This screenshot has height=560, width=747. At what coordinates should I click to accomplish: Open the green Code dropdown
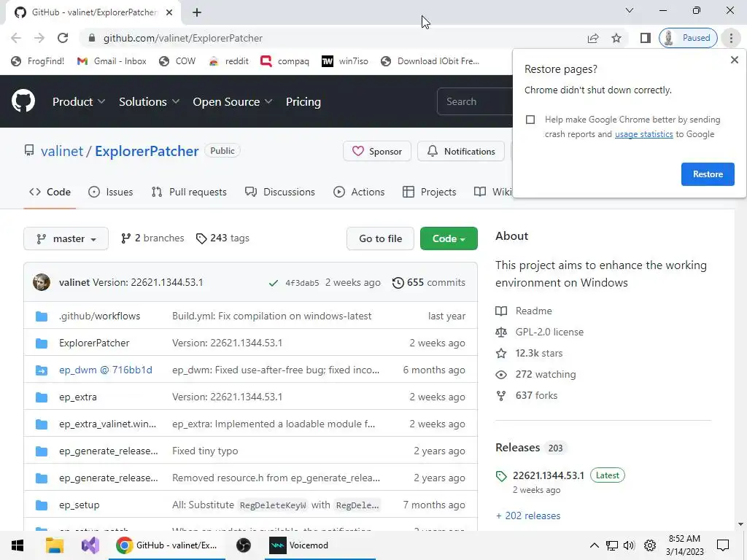point(449,238)
